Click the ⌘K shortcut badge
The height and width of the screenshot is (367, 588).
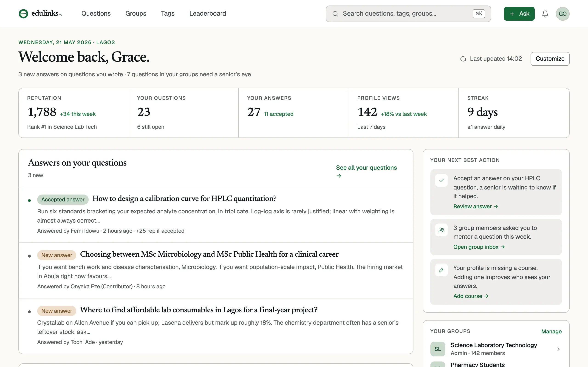pyautogui.click(x=479, y=14)
